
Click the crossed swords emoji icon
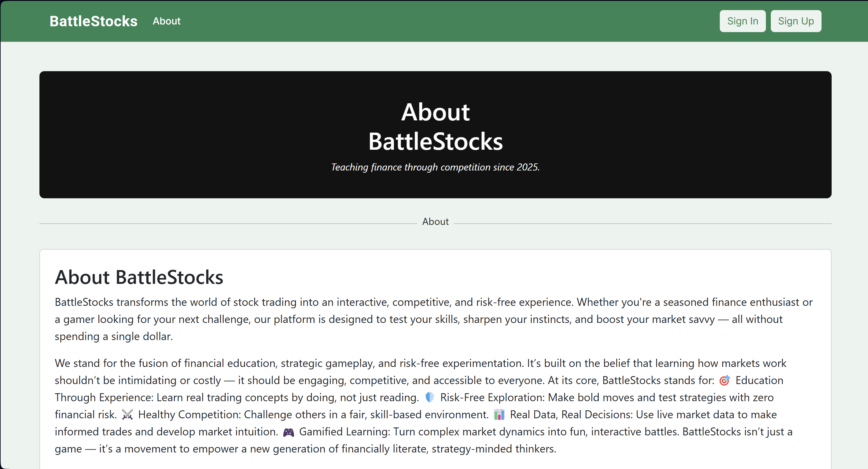click(x=127, y=415)
